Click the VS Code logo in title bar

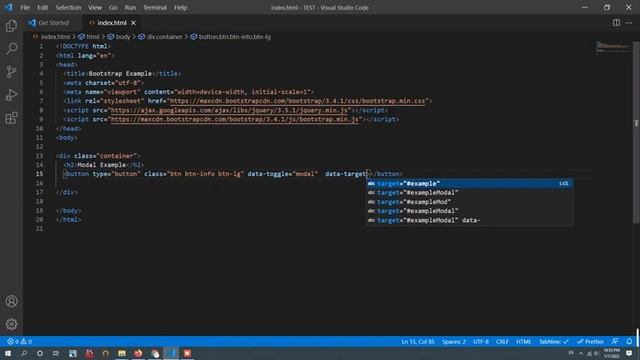[x=8, y=7]
